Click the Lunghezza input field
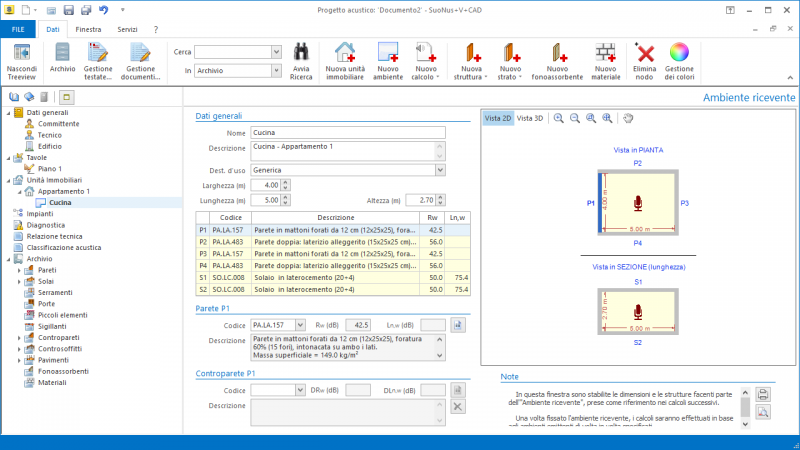 pyautogui.click(x=265, y=201)
